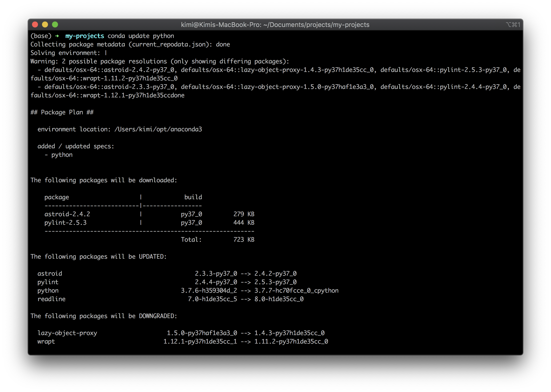Click the 'added / updated specs:' line
The width and height of the screenshot is (551, 392).
(x=76, y=147)
